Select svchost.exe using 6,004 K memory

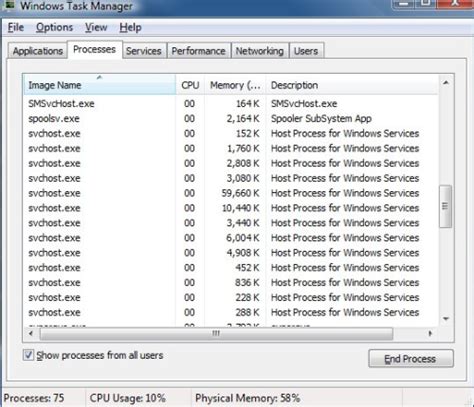pos(231,238)
